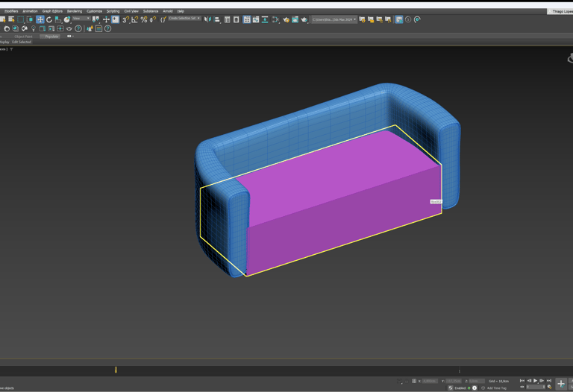Open the project path dropdown
This screenshot has width=573, height=392.
(x=334, y=19)
